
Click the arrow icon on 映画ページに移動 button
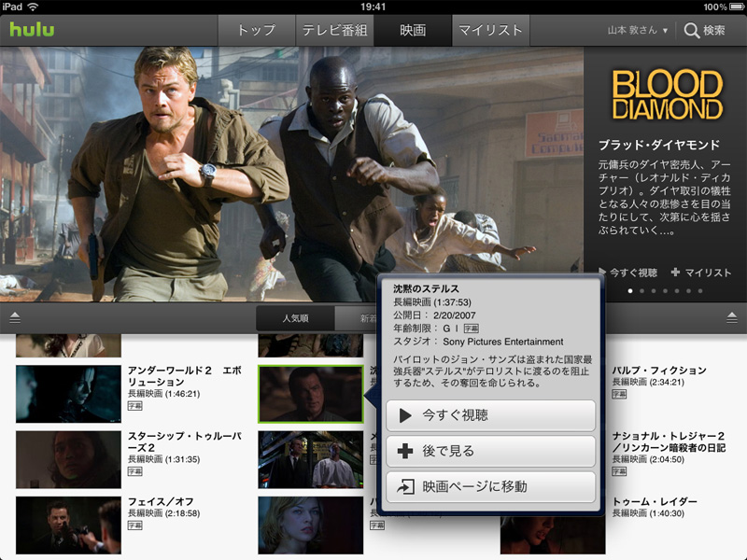(405, 486)
